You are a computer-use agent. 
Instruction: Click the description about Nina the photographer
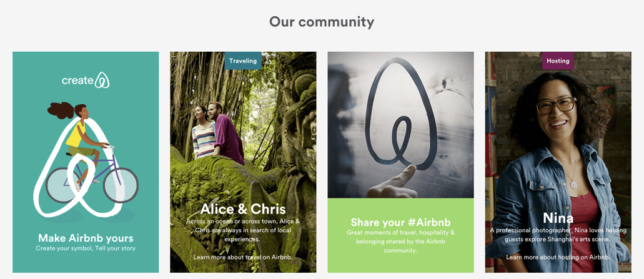pyautogui.click(x=558, y=235)
